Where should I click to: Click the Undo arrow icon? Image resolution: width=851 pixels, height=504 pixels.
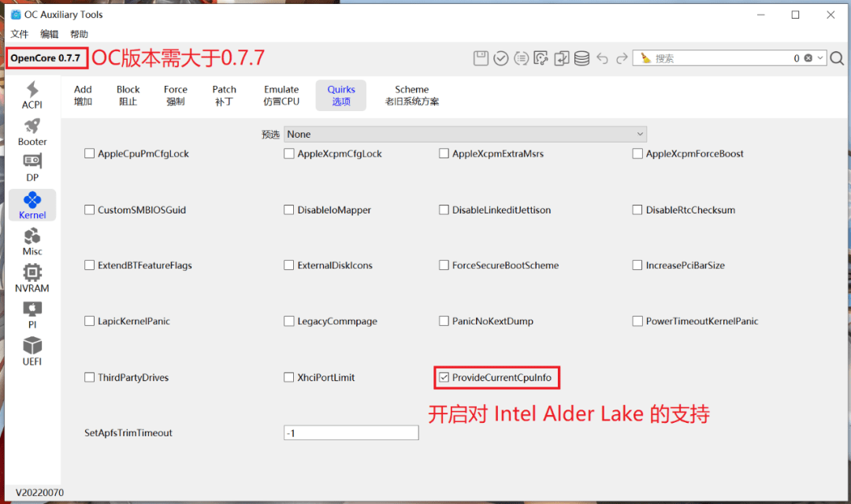pos(603,58)
